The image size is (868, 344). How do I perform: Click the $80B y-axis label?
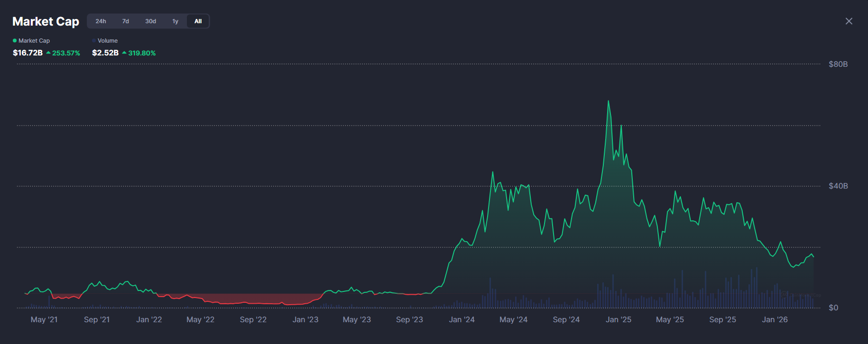[838, 64]
